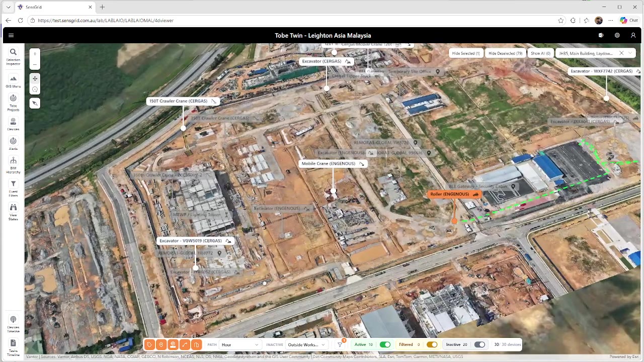The image size is (644, 362).
Task: Open the hamburger main menu
Action: click(x=11, y=35)
